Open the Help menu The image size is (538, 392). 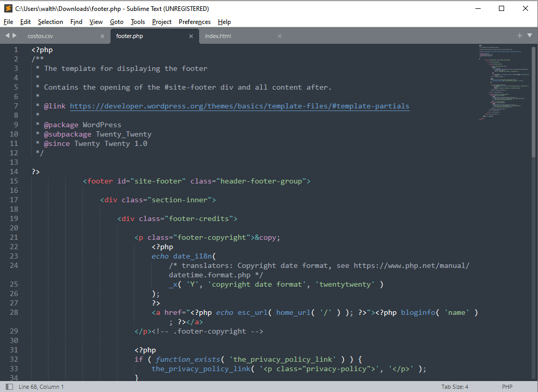tap(224, 22)
